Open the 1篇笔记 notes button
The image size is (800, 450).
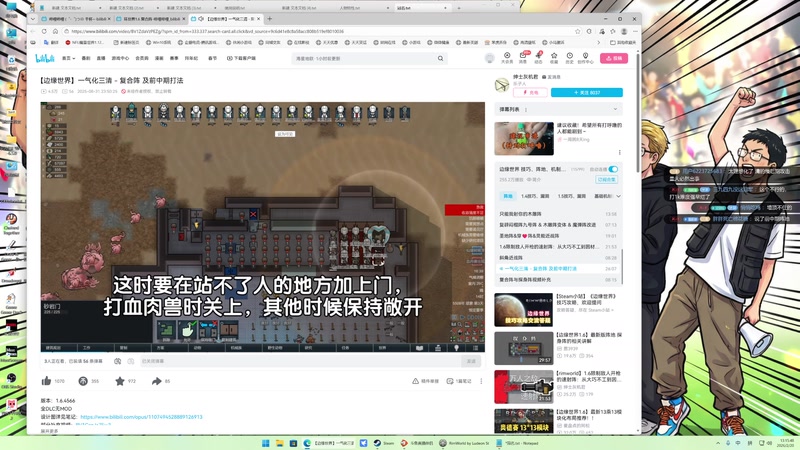pyautogui.click(x=459, y=381)
